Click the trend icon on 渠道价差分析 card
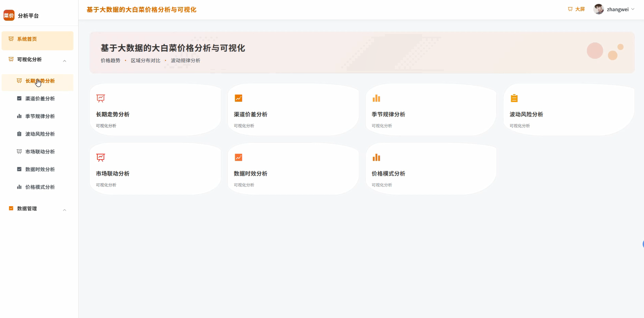Screen dimensions: 644x318 (238, 98)
